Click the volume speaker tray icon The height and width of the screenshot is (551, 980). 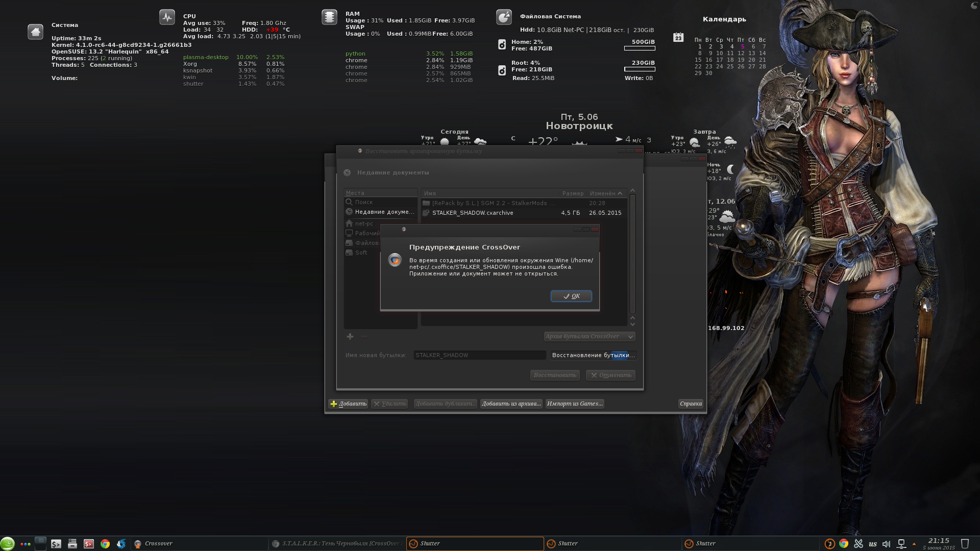tap(887, 544)
